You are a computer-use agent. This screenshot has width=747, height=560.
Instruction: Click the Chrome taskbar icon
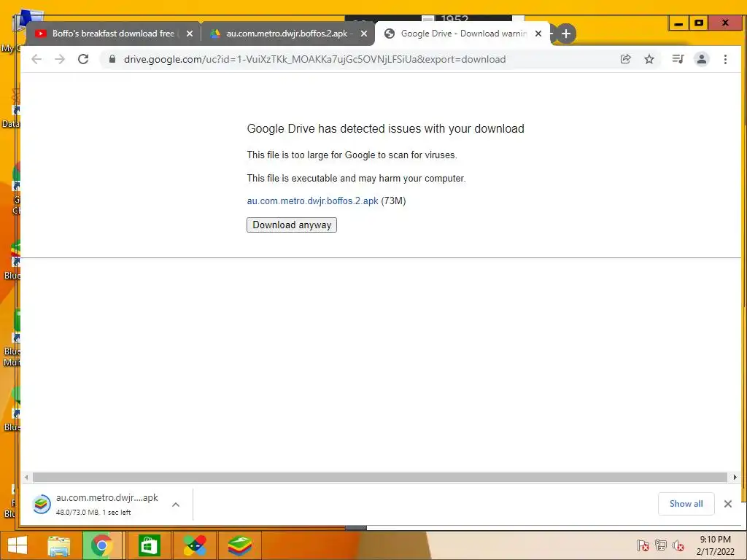[x=101, y=545]
